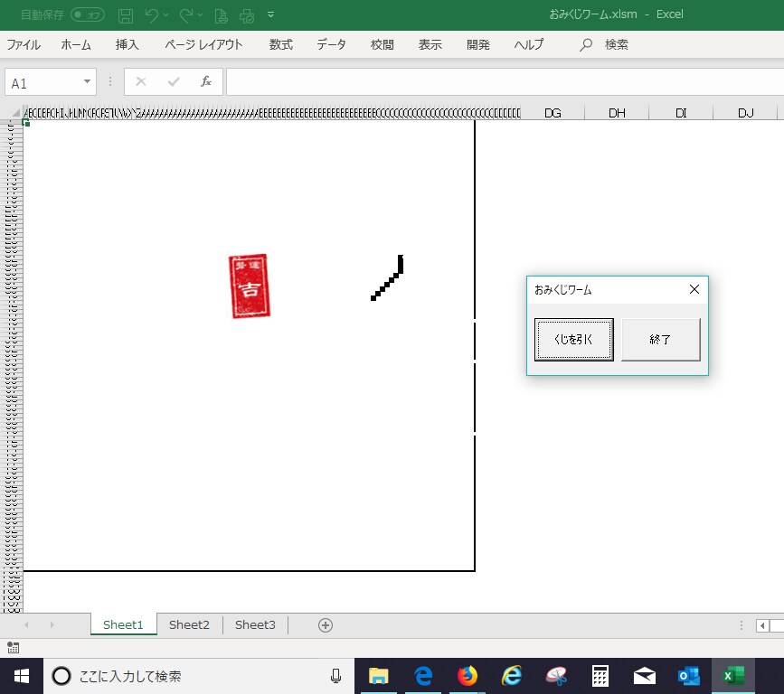Open Firefox from the taskbar

(467, 676)
